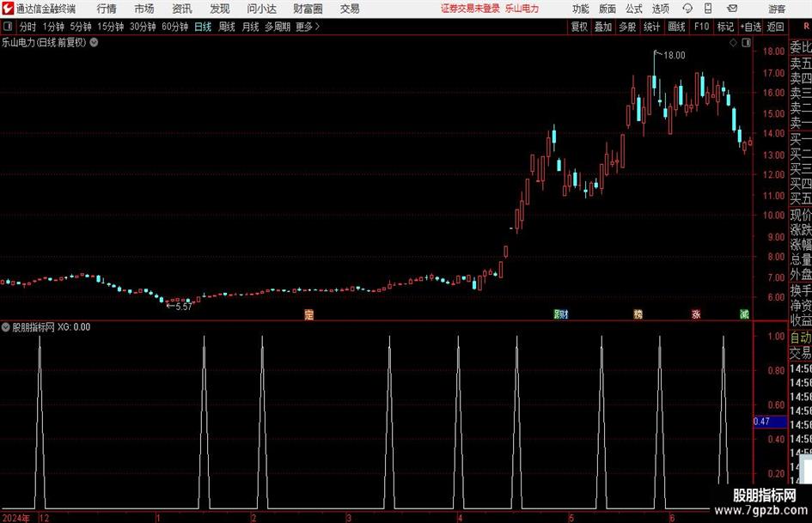Add stock with +自选 button
This screenshot has width=812, height=523.
point(751,27)
